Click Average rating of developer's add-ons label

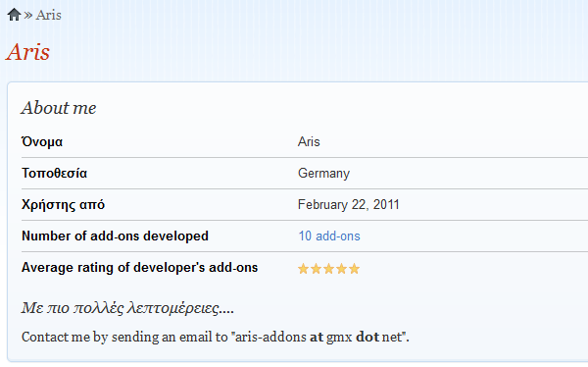(x=139, y=268)
